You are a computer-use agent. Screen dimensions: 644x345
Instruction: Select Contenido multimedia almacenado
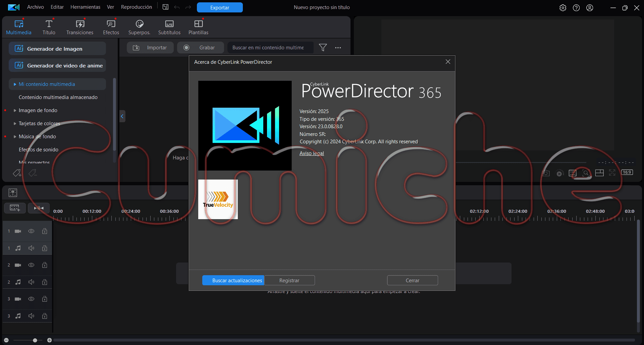coord(58,97)
